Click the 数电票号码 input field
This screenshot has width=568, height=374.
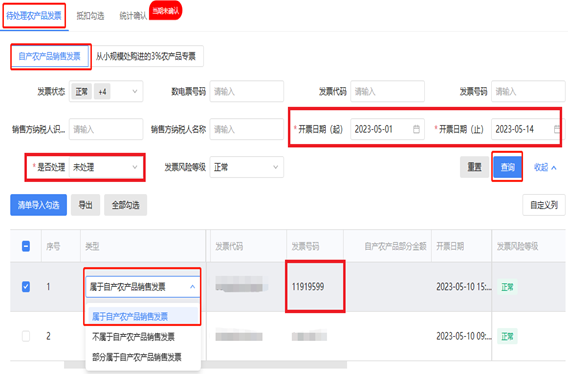click(246, 91)
